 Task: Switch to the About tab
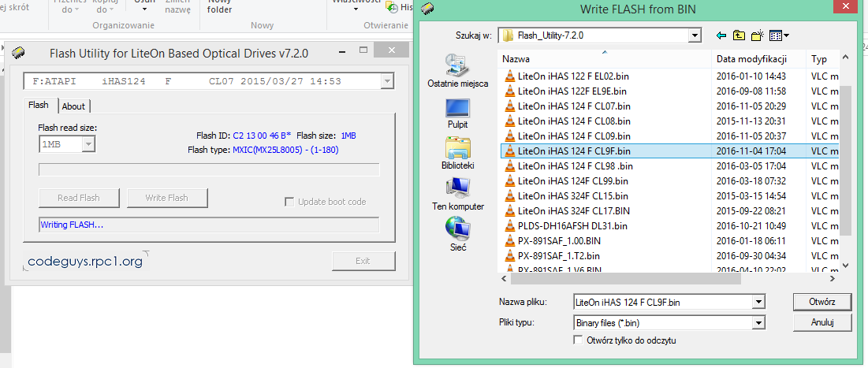pyautogui.click(x=73, y=106)
